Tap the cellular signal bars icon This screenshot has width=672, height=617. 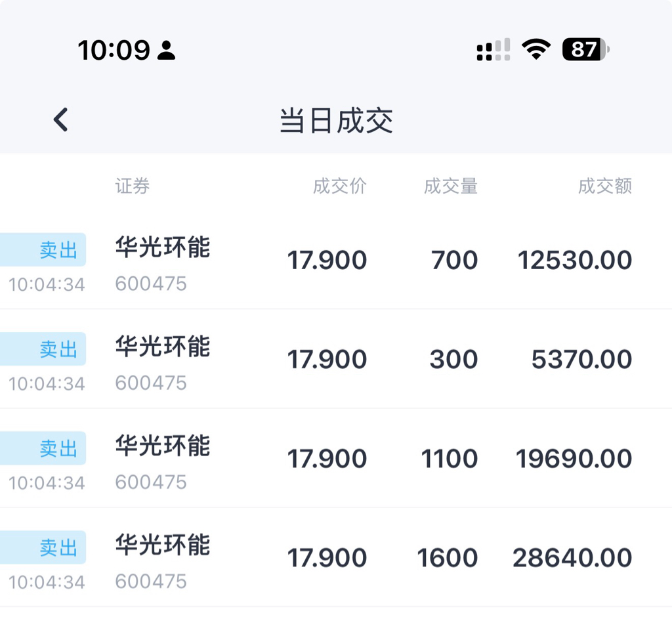[x=493, y=50]
